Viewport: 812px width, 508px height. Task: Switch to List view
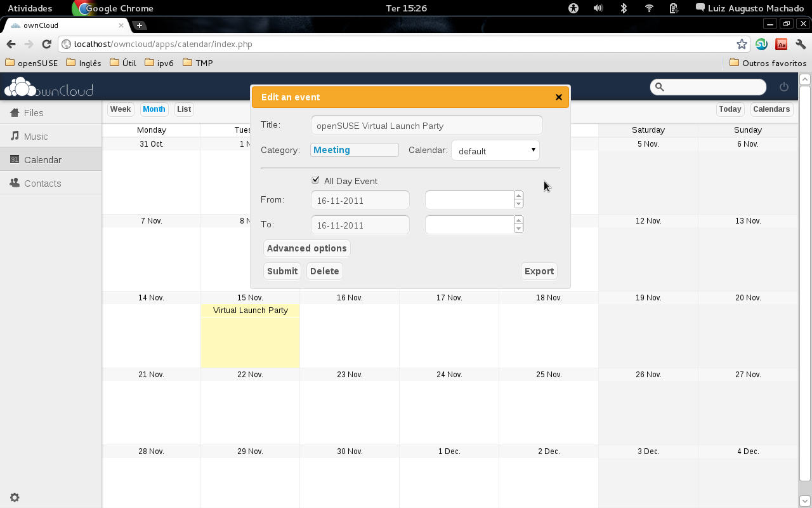(x=184, y=109)
